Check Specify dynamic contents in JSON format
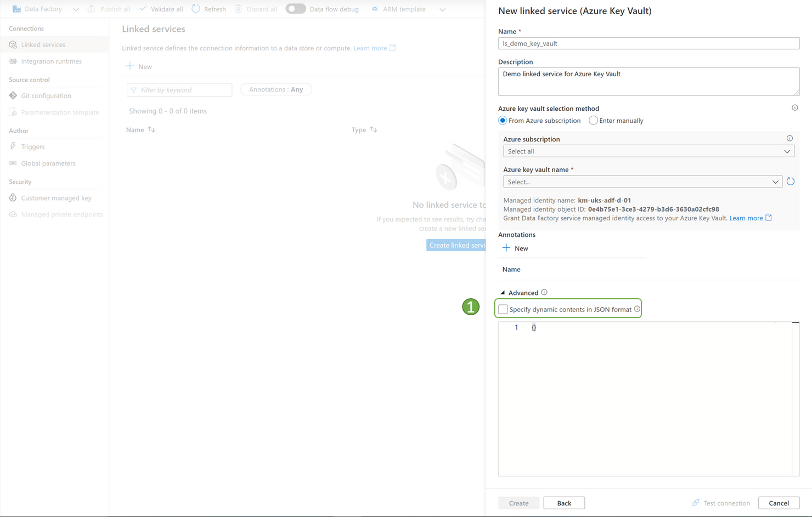This screenshot has width=812, height=517. (x=503, y=309)
